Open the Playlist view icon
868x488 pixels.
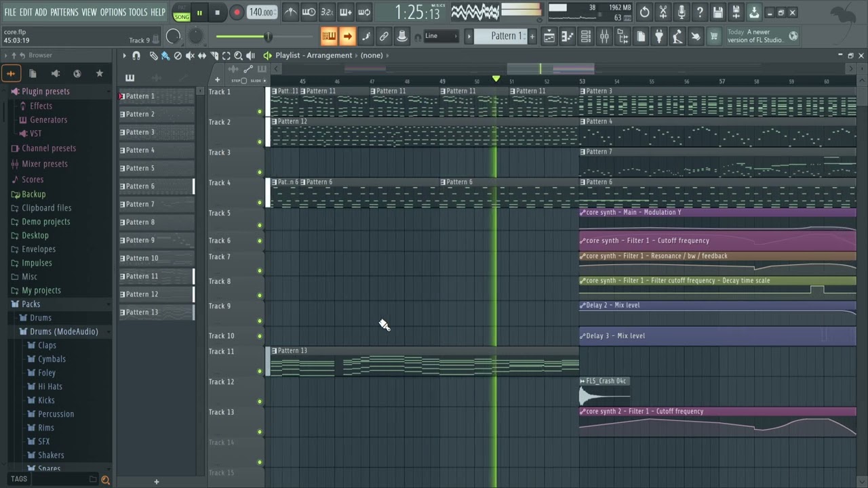[549, 36]
